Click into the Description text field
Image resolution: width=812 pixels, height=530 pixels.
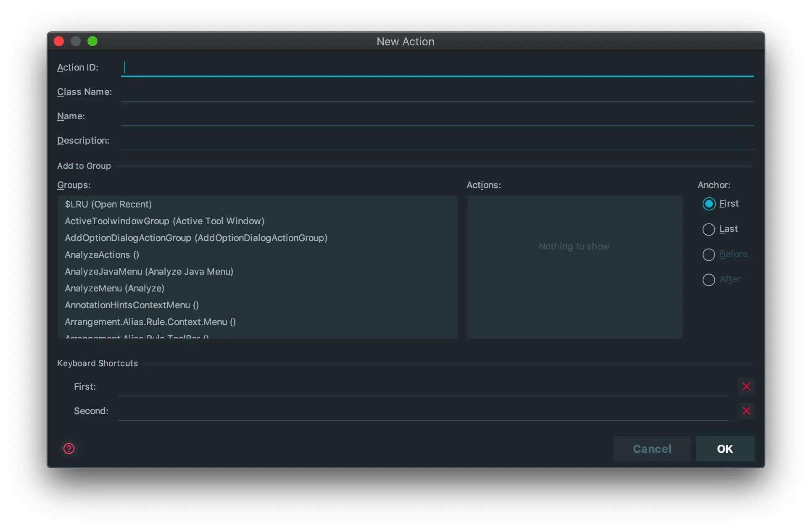coord(437,141)
